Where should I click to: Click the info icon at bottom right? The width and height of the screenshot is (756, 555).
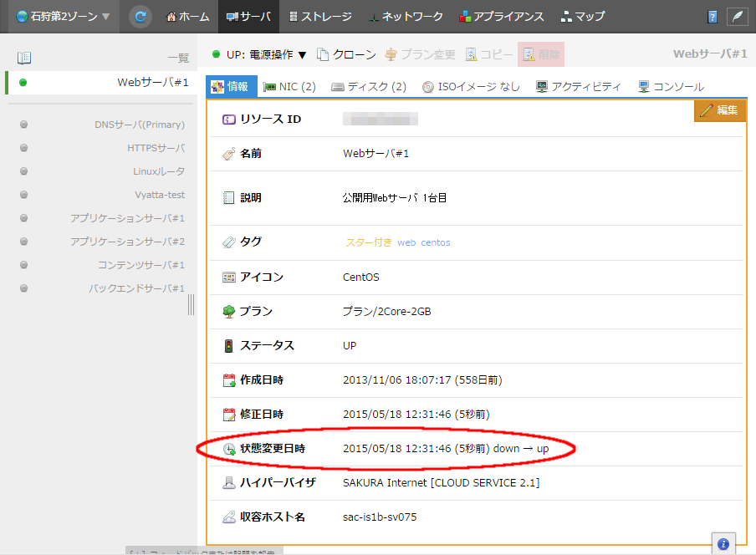[x=723, y=544]
